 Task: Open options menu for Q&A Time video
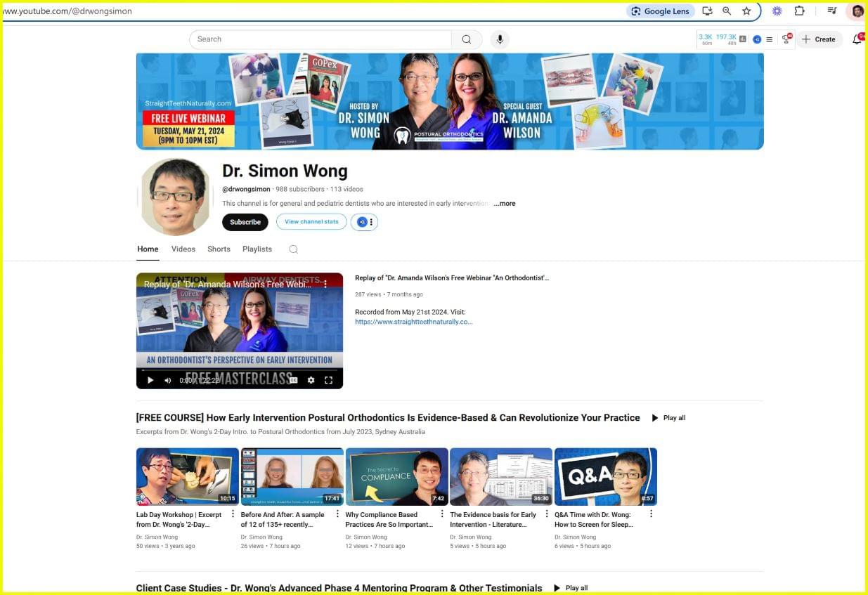[x=651, y=514]
